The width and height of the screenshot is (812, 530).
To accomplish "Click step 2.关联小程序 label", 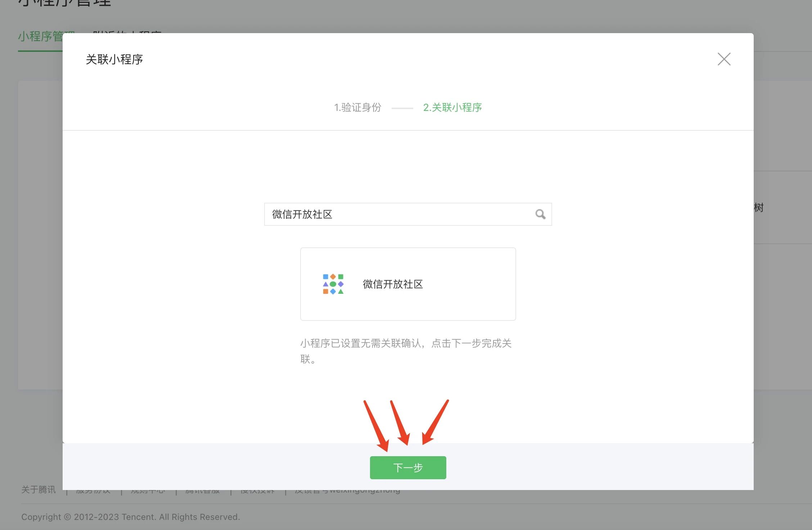I will pos(452,107).
